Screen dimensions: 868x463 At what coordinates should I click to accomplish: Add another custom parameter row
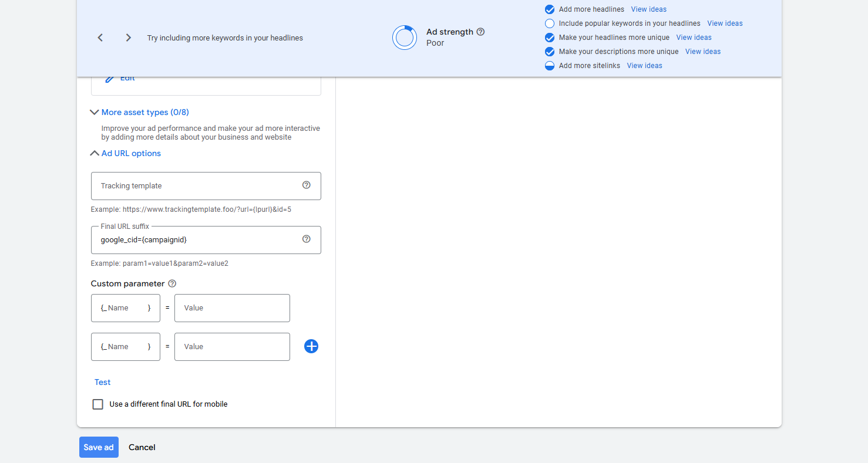coord(311,346)
